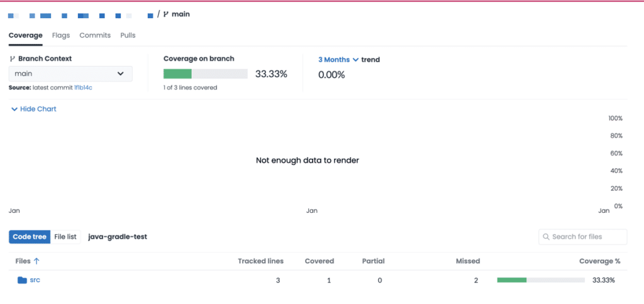Open the src folder link

[35, 280]
